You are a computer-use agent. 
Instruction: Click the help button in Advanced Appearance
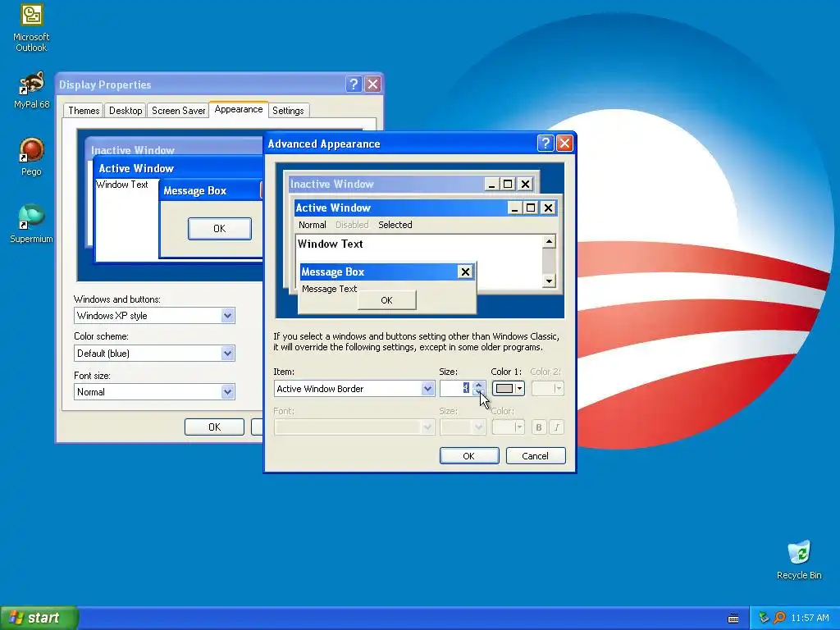[545, 143]
